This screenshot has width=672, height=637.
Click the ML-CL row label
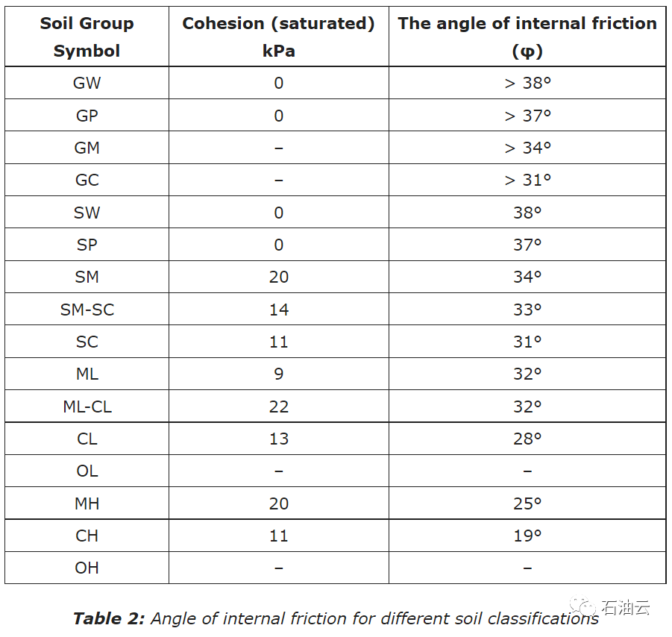tap(87, 407)
